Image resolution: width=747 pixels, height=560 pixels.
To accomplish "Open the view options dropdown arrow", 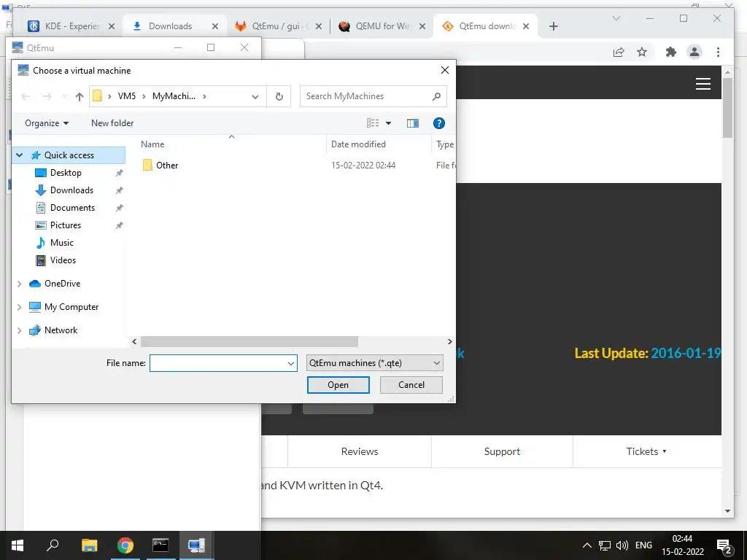I will click(x=388, y=123).
